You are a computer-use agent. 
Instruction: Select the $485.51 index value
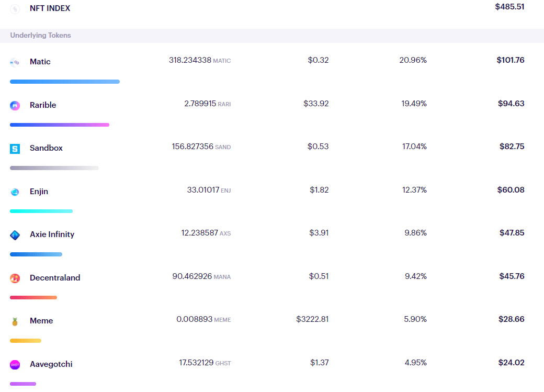(x=509, y=7)
